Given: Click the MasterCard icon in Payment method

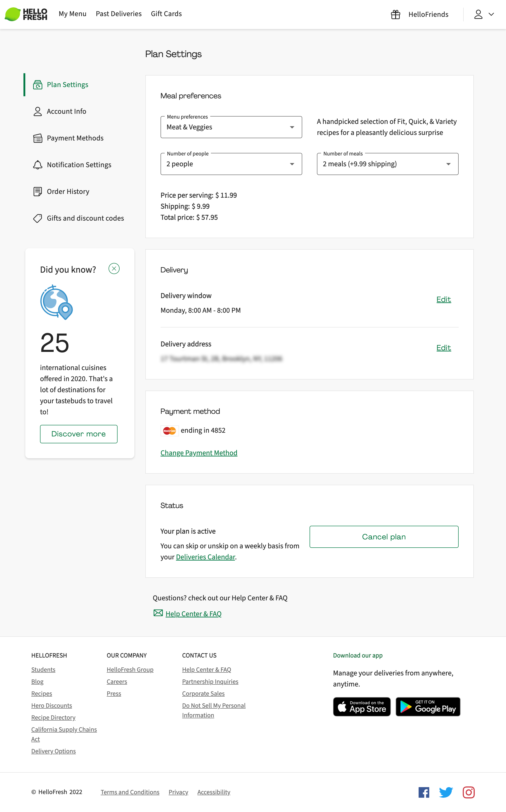Looking at the screenshot, I should coord(169,430).
